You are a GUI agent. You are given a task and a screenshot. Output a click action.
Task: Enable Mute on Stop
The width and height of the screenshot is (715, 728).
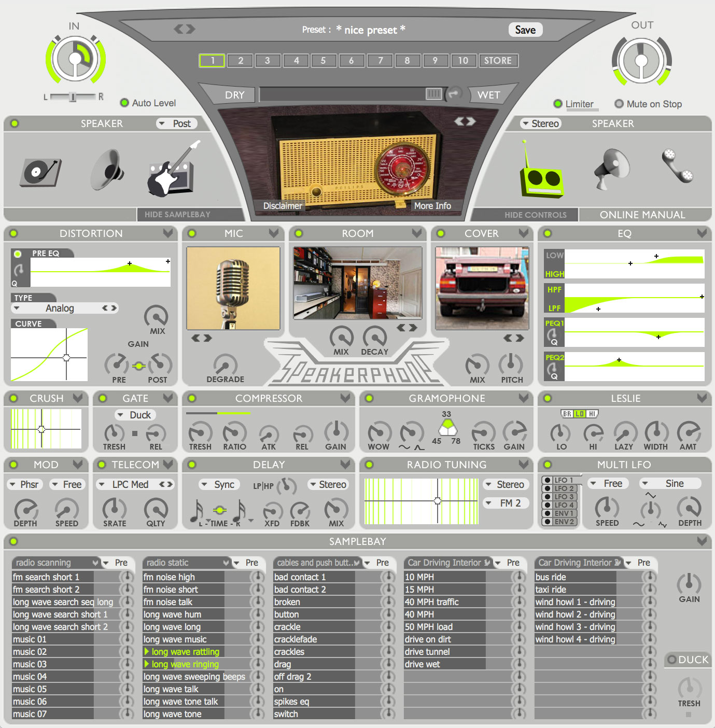tap(619, 104)
